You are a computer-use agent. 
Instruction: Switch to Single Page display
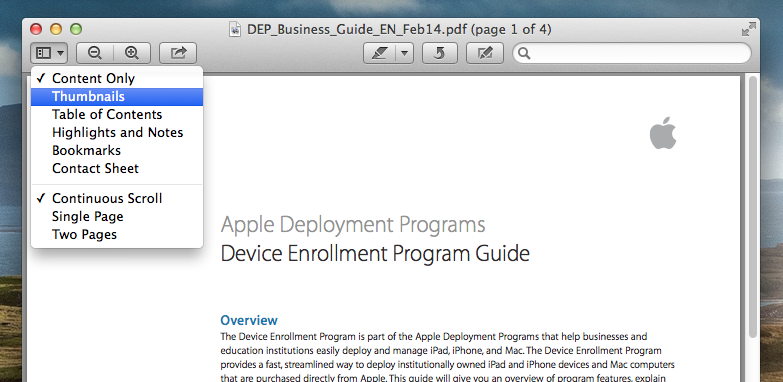click(117, 216)
